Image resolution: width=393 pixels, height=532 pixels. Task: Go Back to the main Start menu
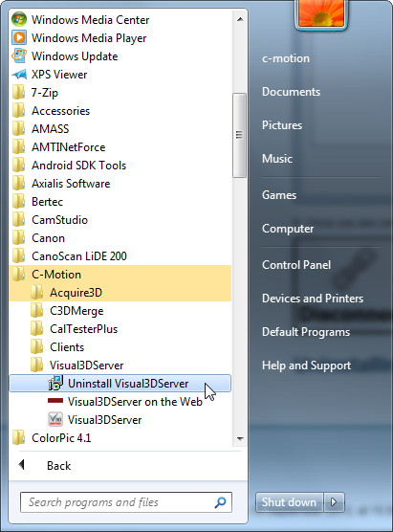click(44, 465)
